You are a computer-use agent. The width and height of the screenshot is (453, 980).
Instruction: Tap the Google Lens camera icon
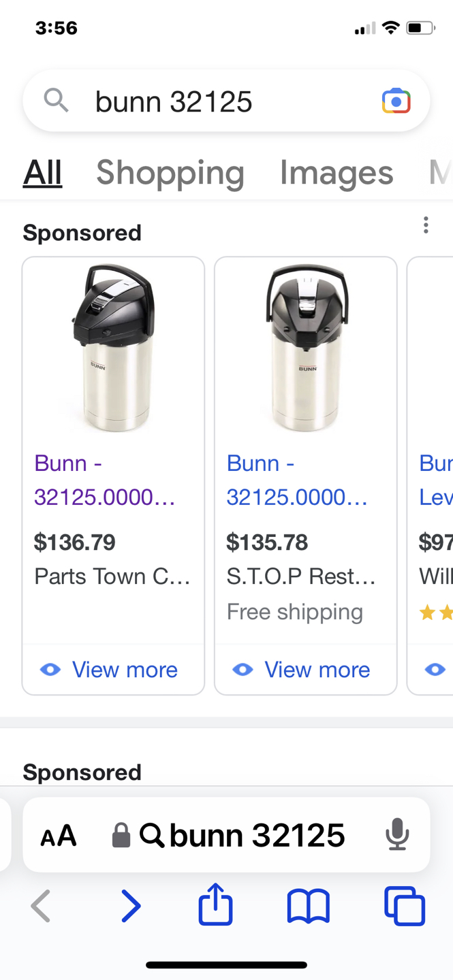[x=396, y=101]
